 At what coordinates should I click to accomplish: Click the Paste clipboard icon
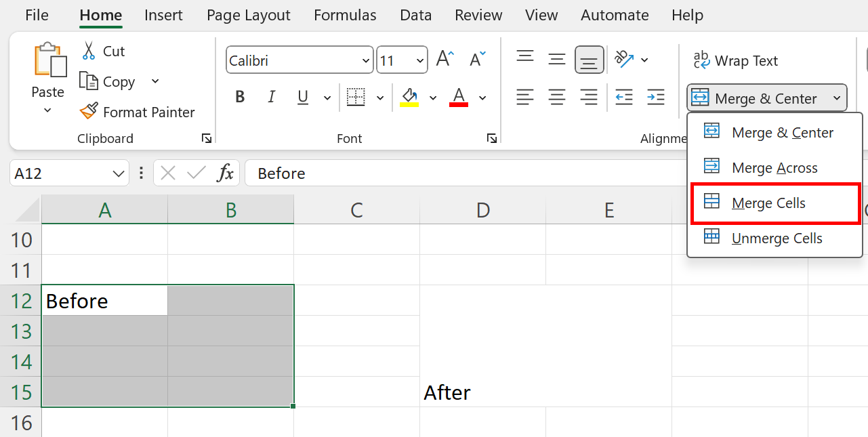50,60
